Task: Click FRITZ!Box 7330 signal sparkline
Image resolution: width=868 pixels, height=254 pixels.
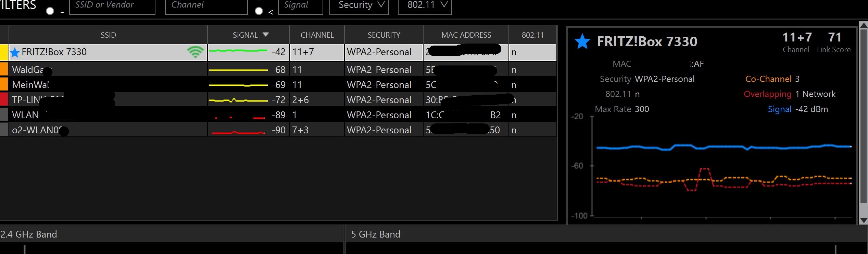Action: click(238, 51)
